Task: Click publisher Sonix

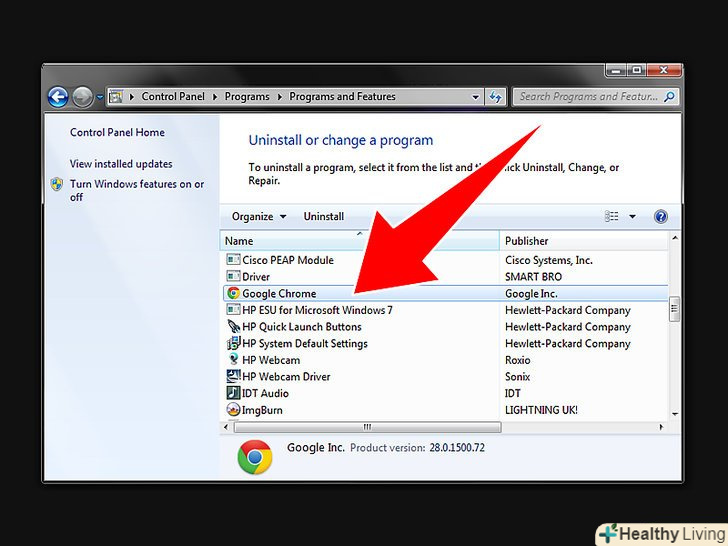Action: 517,377
